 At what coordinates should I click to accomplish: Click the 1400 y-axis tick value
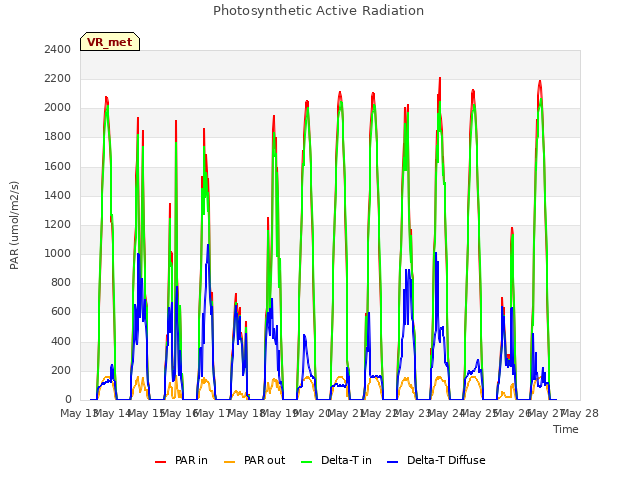(x=58, y=195)
